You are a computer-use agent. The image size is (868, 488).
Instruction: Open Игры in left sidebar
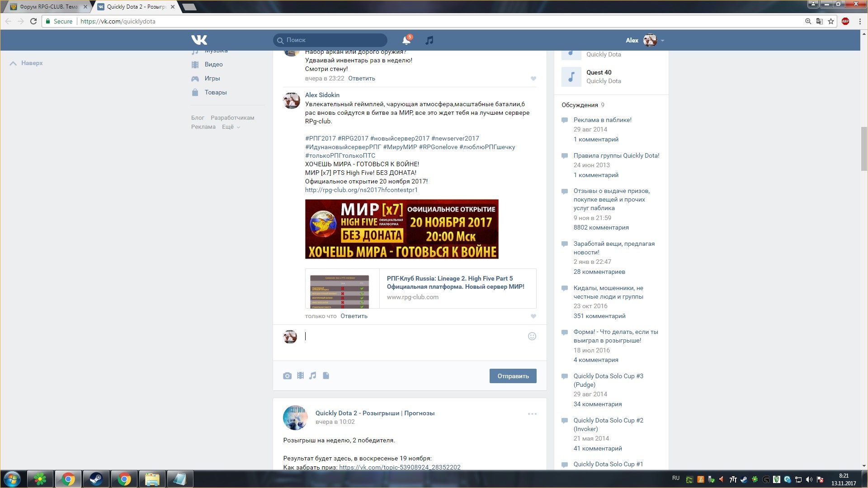pyautogui.click(x=212, y=78)
